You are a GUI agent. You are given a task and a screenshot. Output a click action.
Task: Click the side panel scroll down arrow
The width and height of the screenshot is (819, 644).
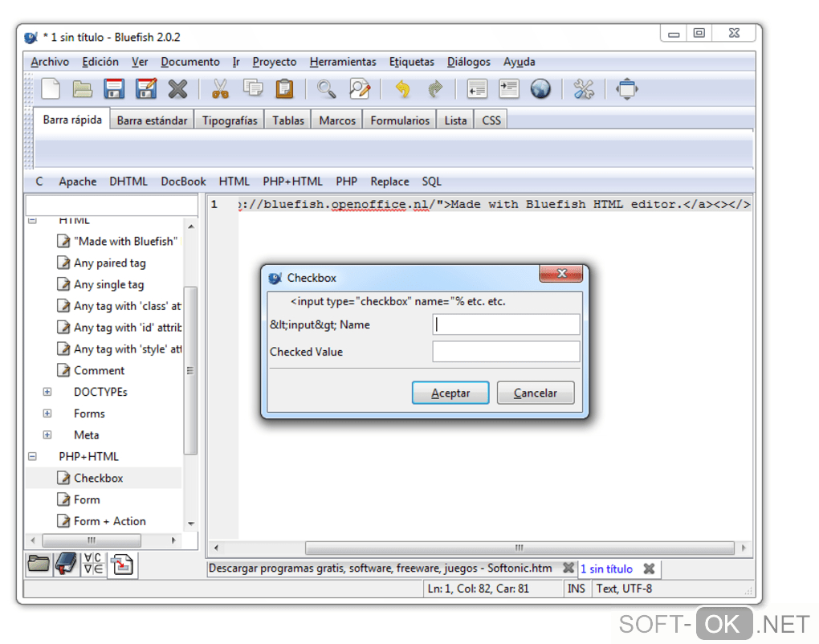191,524
